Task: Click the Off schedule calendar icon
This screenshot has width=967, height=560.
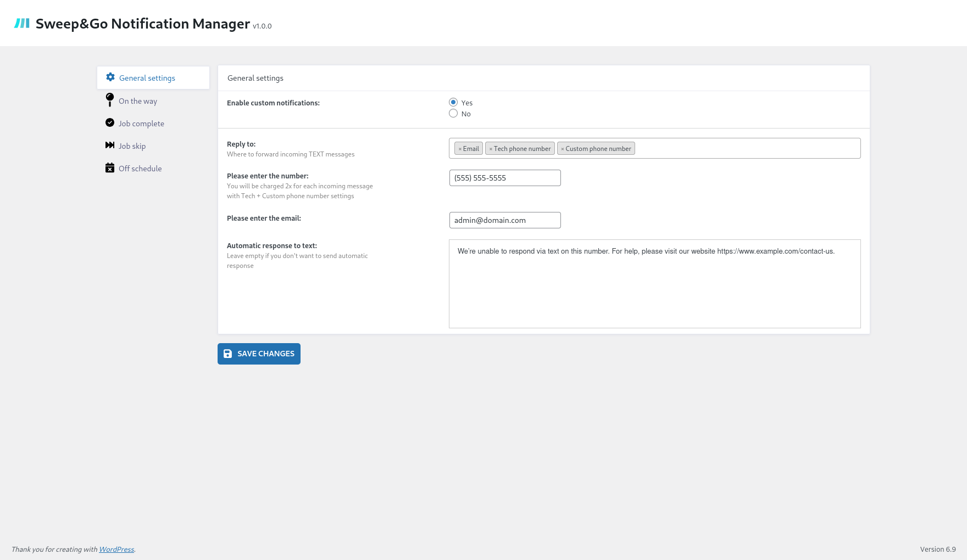Action: (110, 168)
